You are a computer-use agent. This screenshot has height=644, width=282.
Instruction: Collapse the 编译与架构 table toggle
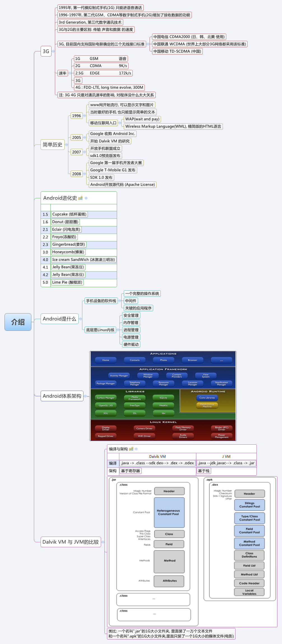click(x=136, y=449)
